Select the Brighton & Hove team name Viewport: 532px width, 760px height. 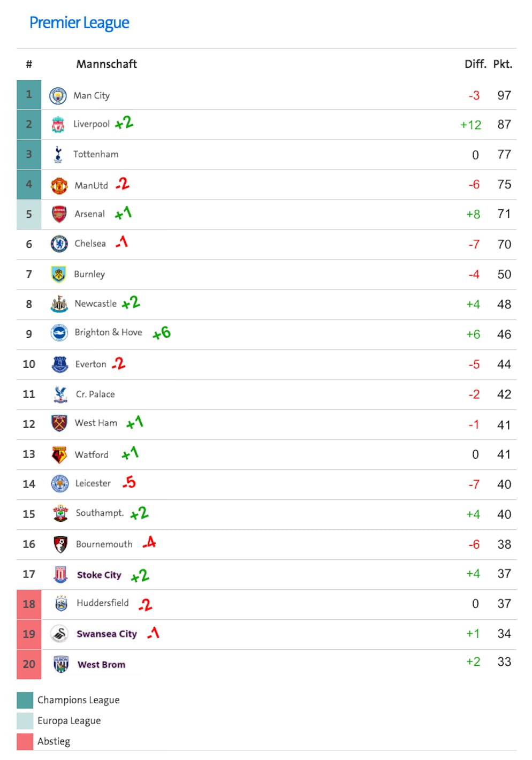pos(108,332)
